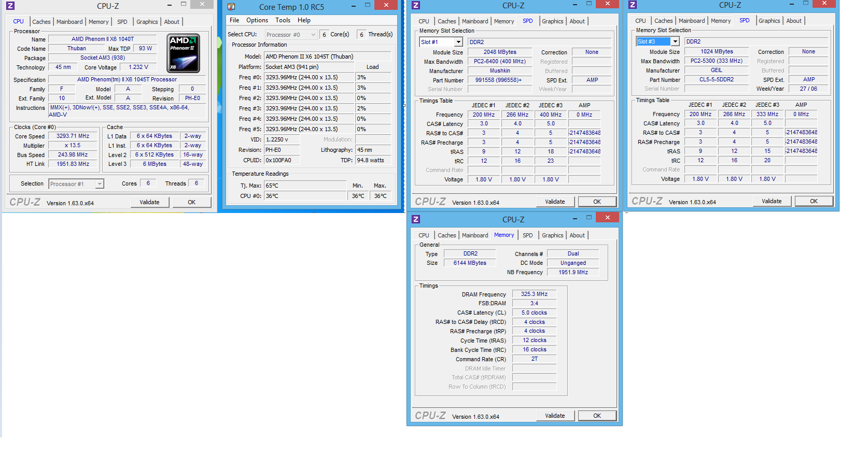Screen dimensions: 868x468
Task: Switch to Caches tab in first CPU-Z window
Action: (41, 22)
